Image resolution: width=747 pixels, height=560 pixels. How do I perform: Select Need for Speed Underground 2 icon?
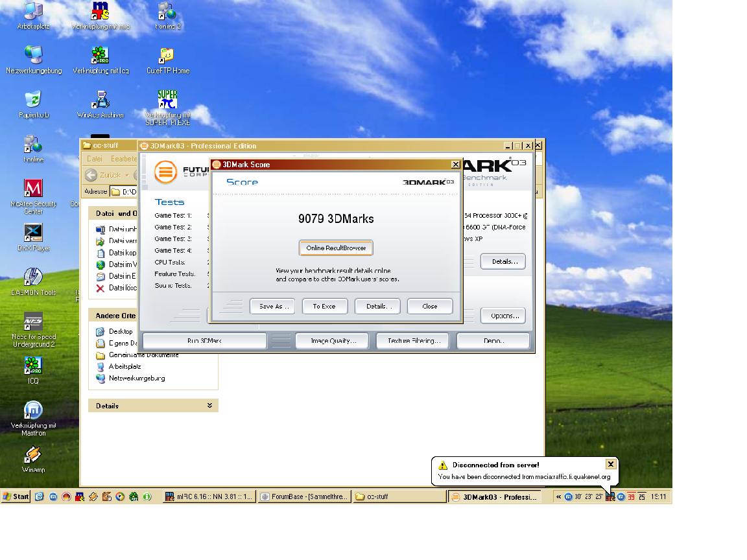[33, 329]
